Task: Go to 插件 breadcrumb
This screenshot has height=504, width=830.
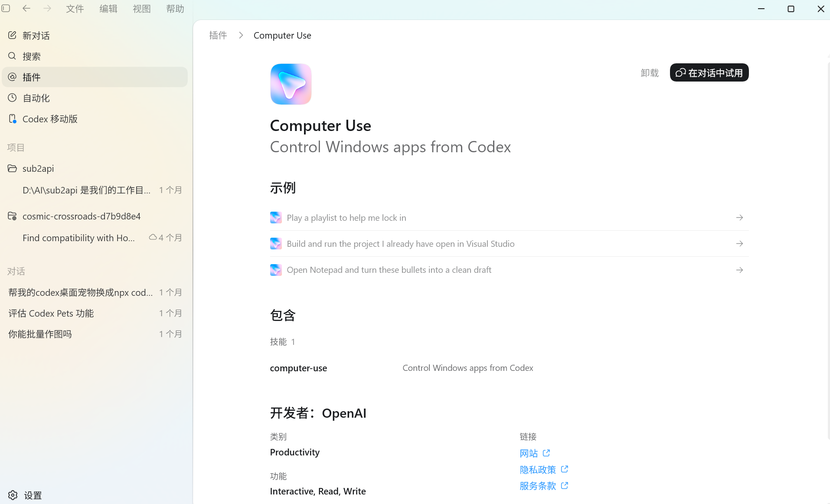Action: pos(218,35)
